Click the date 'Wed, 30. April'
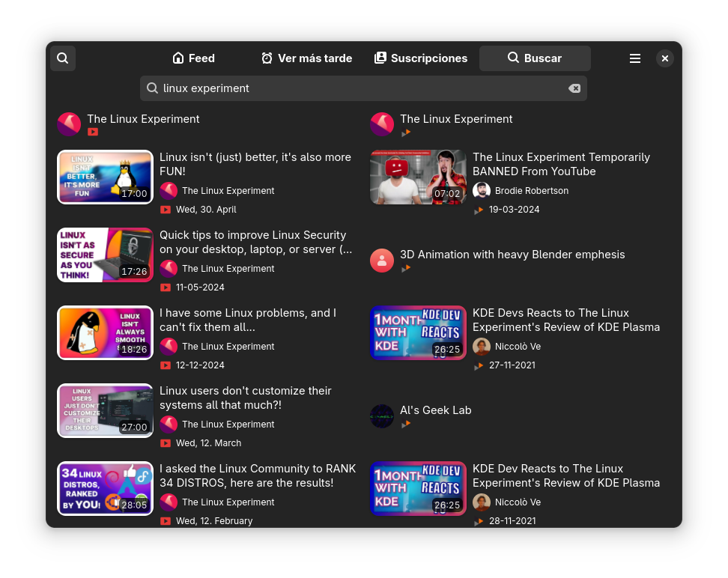This screenshot has width=728, height=578. coord(206,210)
